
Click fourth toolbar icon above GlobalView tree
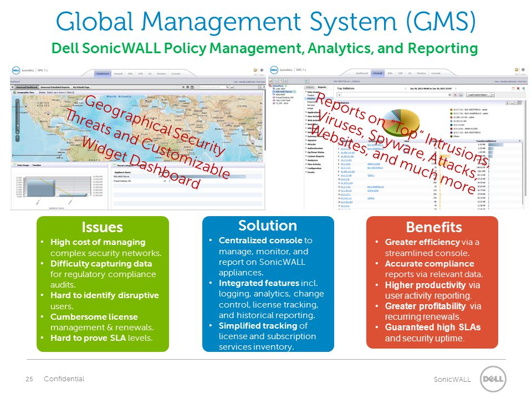[286, 81]
